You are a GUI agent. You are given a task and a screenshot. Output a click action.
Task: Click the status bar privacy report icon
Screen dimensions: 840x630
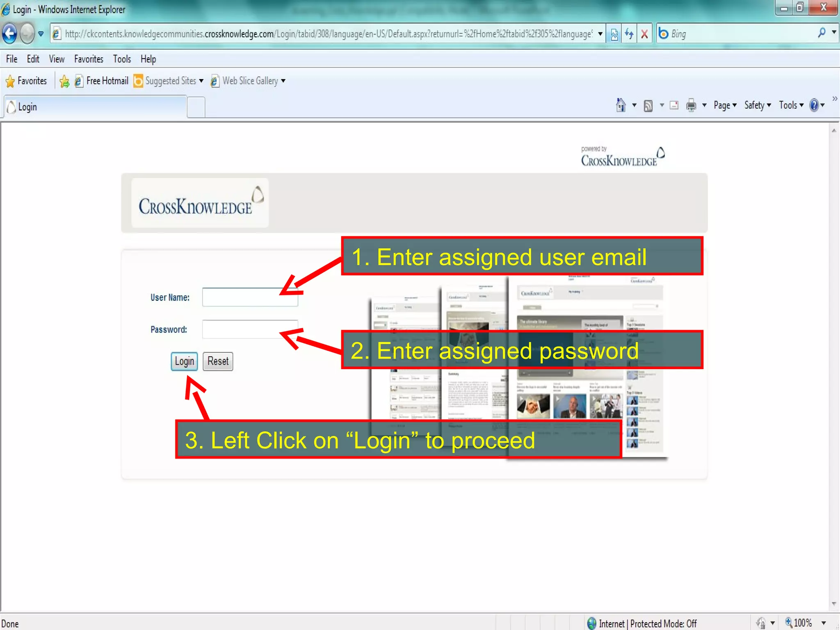click(761, 623)
